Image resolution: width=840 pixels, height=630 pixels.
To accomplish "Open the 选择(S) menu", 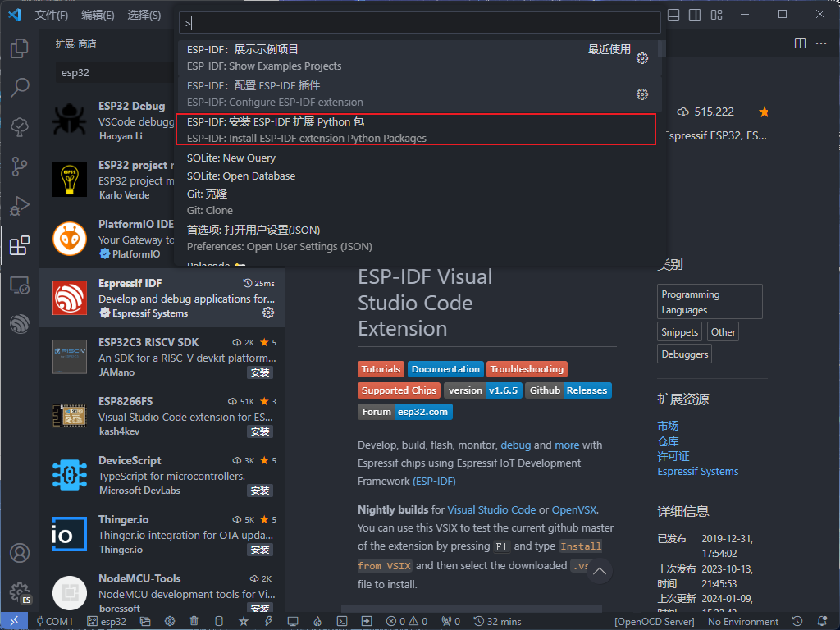I will [144, 15].
